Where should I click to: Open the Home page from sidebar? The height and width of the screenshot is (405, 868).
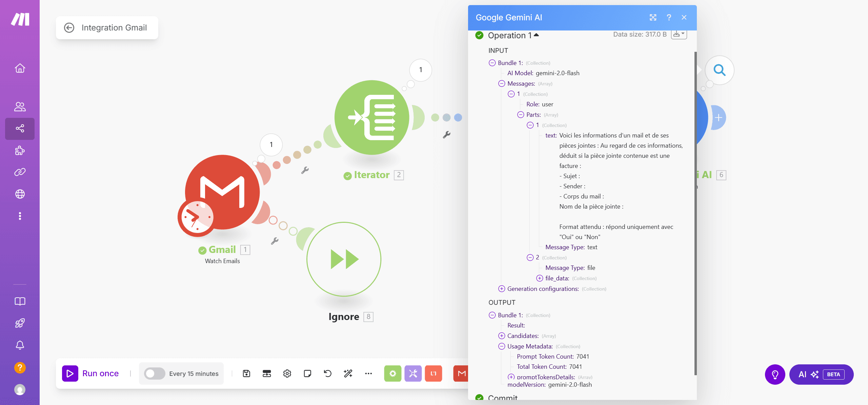pyautogui.click(x=20, y=68)
